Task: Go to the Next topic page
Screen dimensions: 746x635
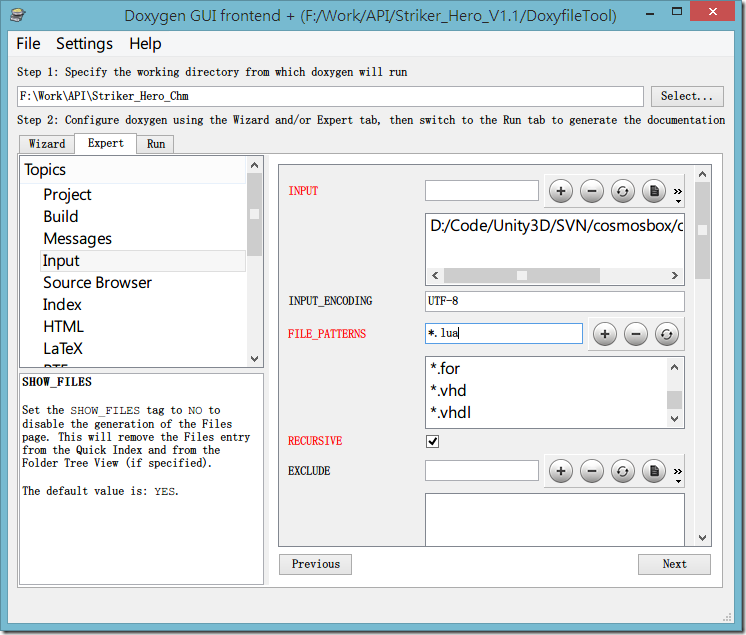Action: click(674, 564)
